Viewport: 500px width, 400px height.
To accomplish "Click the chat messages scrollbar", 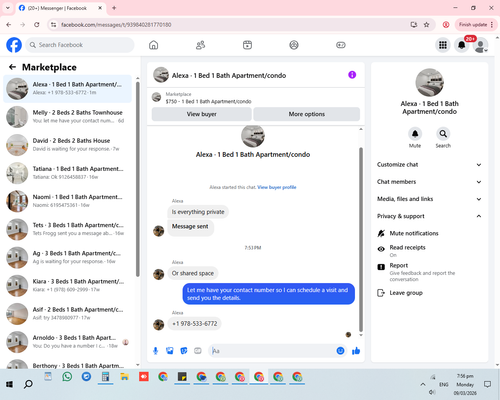I will pos(361,238).
